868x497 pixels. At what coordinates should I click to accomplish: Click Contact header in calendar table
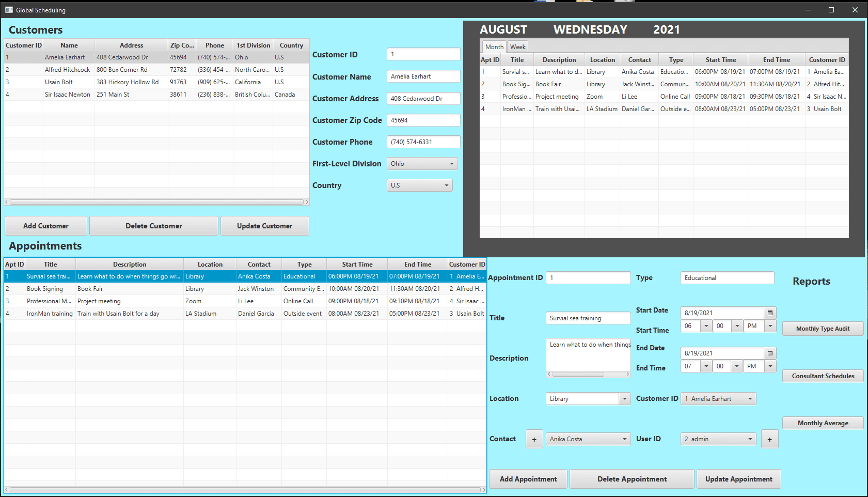coord(639,60)
